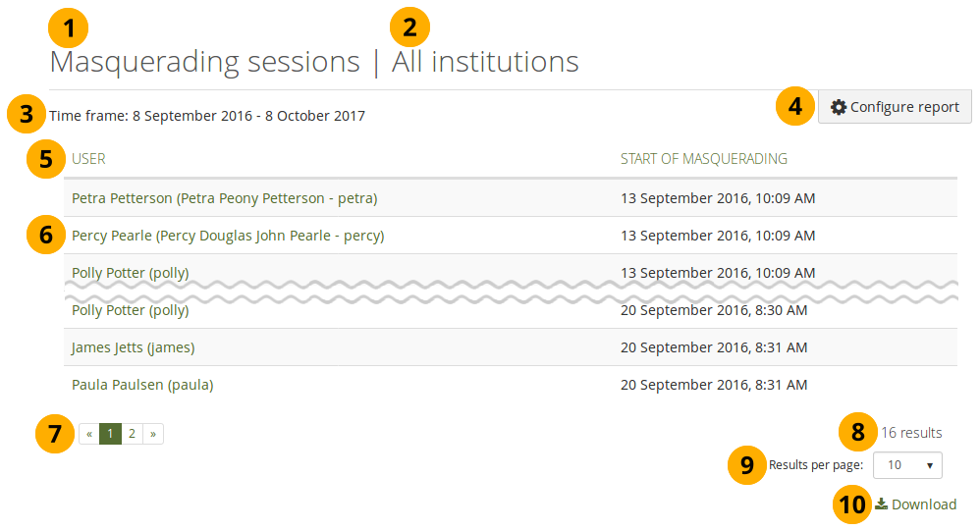Click the 16 results count text
980x531 pixels.
coord(910,432)
